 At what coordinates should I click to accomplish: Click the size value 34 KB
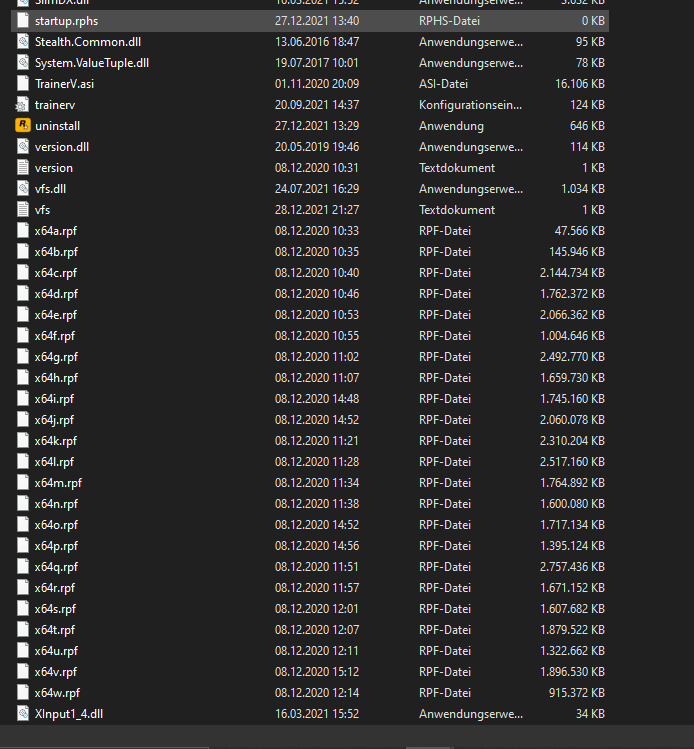[590, 714]
